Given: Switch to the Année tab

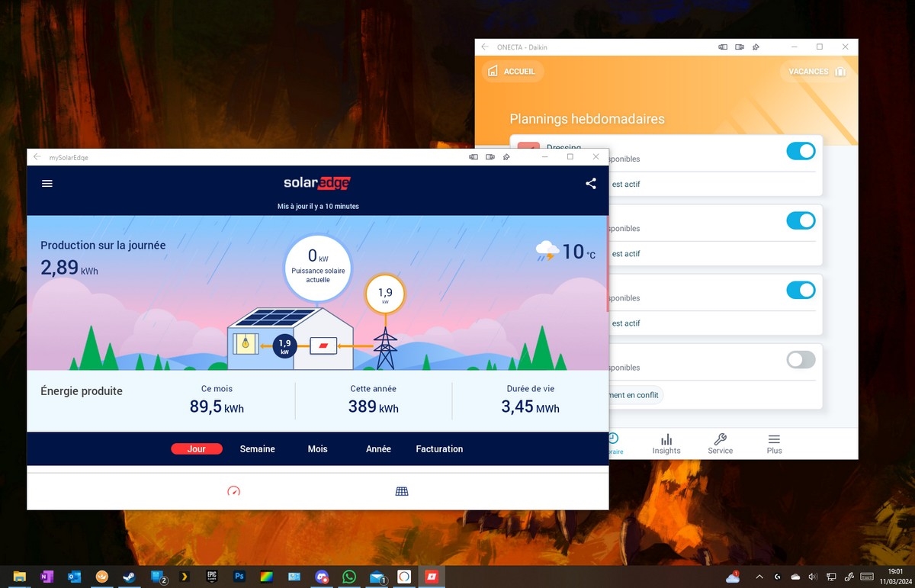Looking at the screenshot, I should coord(378,449).
